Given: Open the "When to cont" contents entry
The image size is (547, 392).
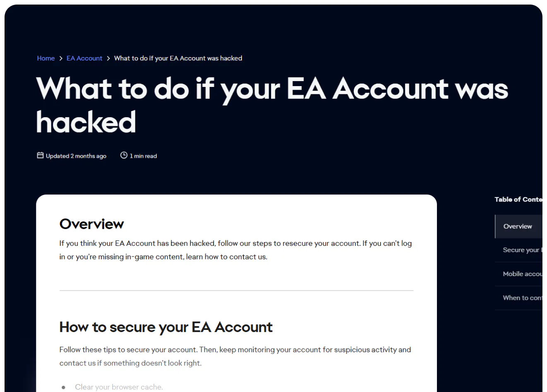Looking at the screenshot, I should tap(522, 298).
